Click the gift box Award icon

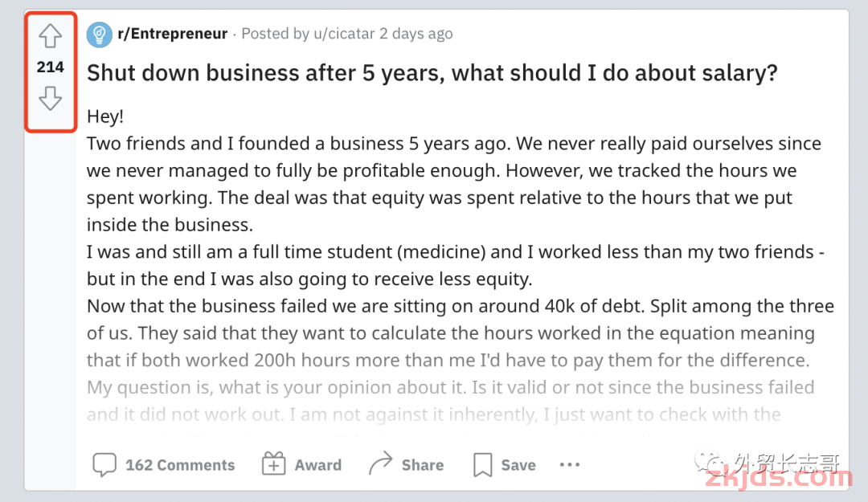pyautogui.click(x=273, y=463)
